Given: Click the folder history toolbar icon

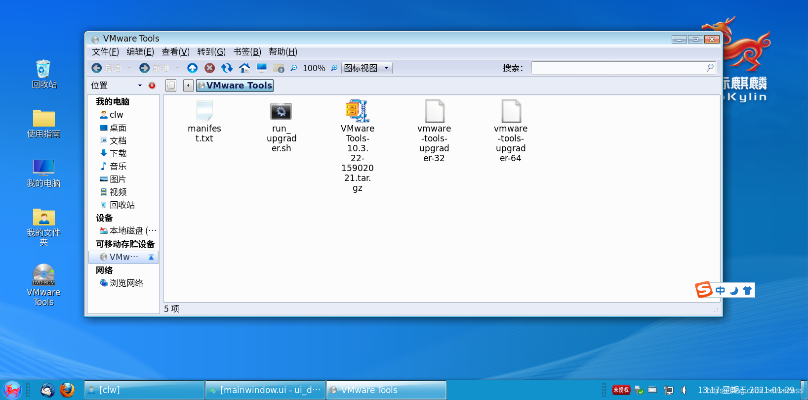Looking at the screenshot, I should click(x=279, y=68).
